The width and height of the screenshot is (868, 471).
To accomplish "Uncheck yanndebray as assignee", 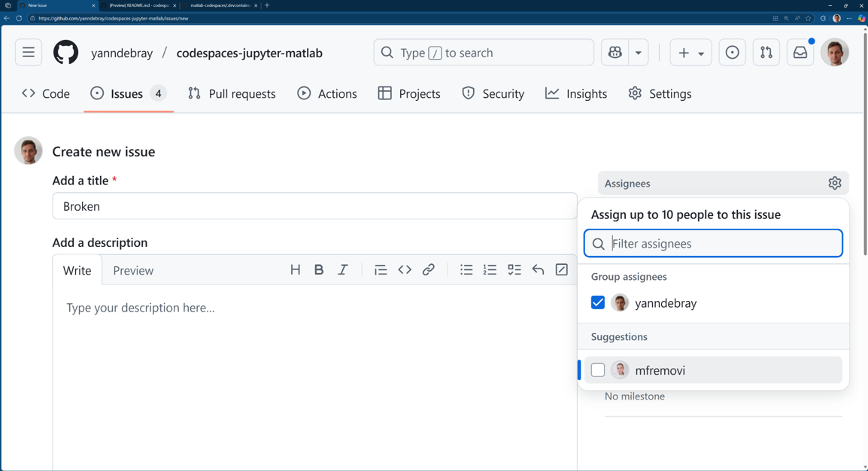I will (x=598, y=303).
